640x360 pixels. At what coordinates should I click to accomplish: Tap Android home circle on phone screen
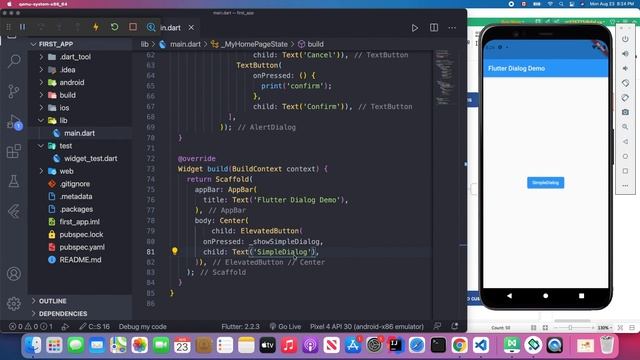point(545,296)
